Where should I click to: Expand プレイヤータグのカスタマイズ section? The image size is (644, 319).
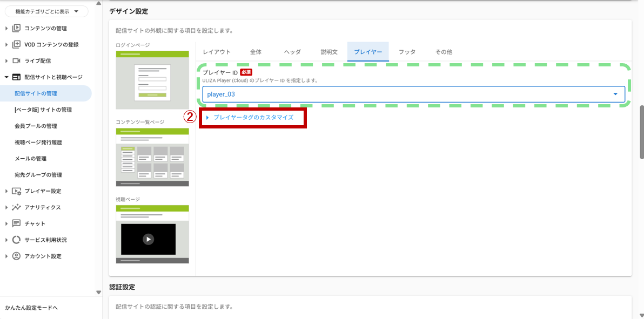coord(253,118)
